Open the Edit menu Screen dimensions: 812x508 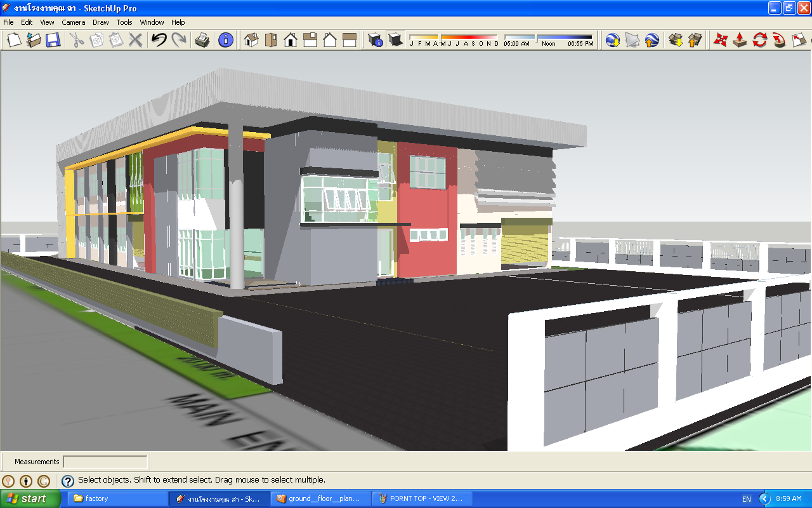click(27, 22)
